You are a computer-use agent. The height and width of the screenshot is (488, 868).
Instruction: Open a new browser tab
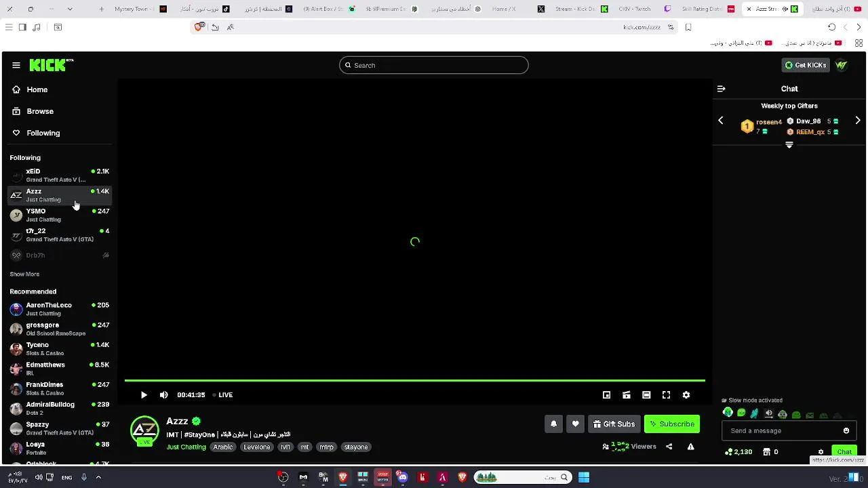click(x=101, y=9)
